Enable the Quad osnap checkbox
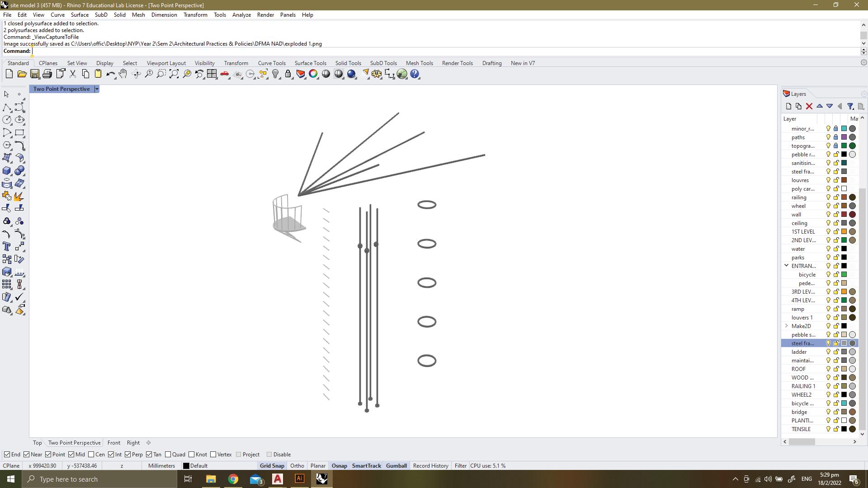The width and height of the screenshot is (868, 488). [168, 455]
